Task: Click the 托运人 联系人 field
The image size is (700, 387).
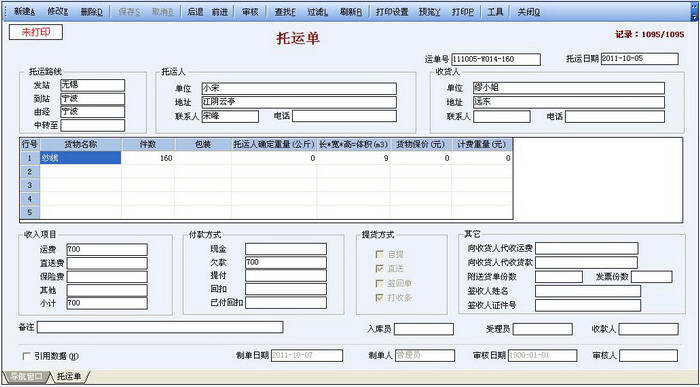Action: point(230,117)
